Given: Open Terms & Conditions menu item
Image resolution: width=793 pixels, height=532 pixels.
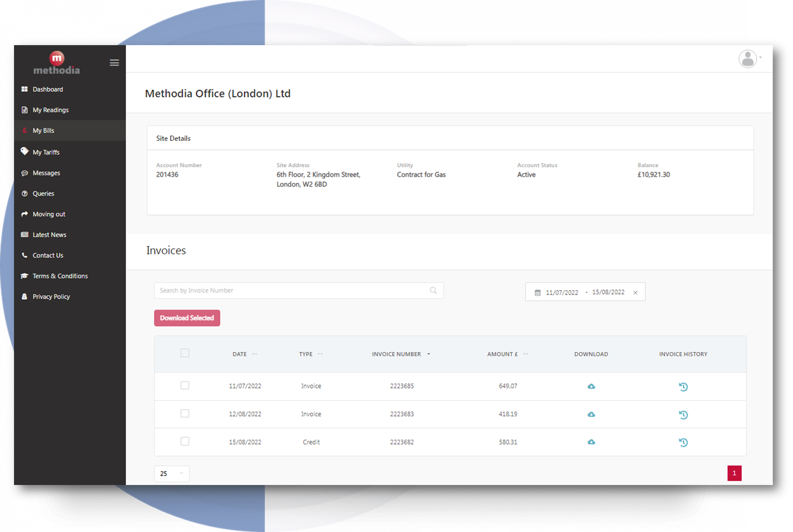Looking at the screenshot, I should click(70, 276).
